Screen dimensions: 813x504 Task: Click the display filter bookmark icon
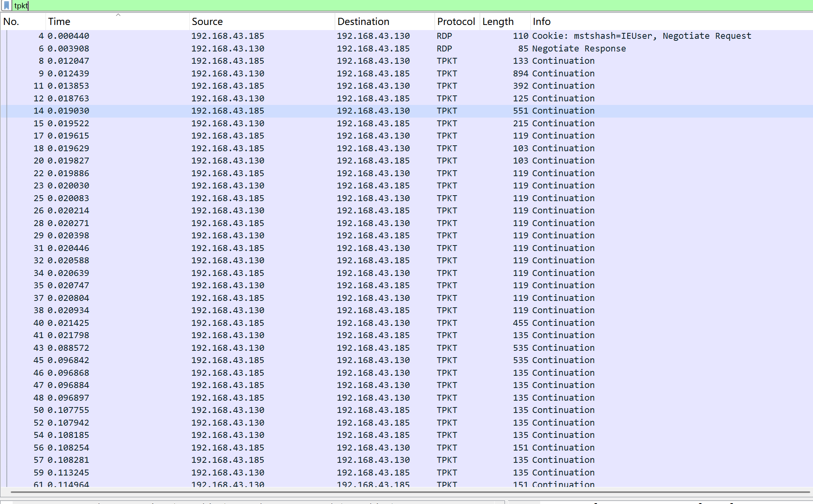tap(6, 6)
